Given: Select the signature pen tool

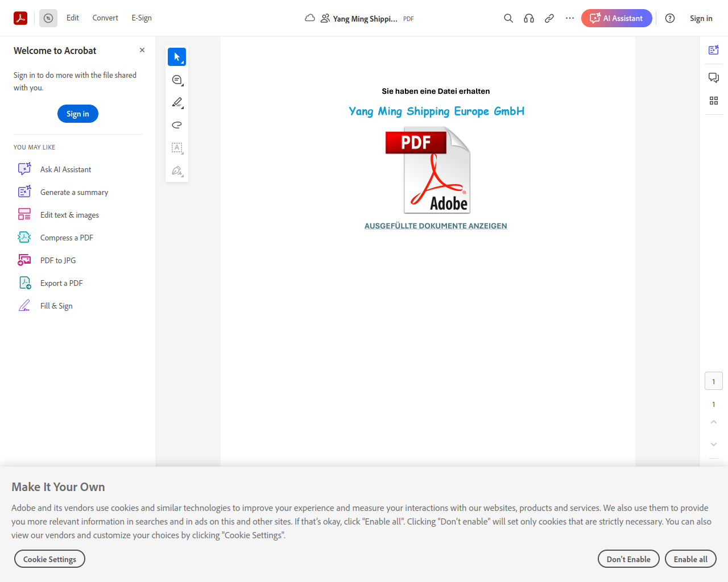Looking at the screenshot, I should click(177, 171).
